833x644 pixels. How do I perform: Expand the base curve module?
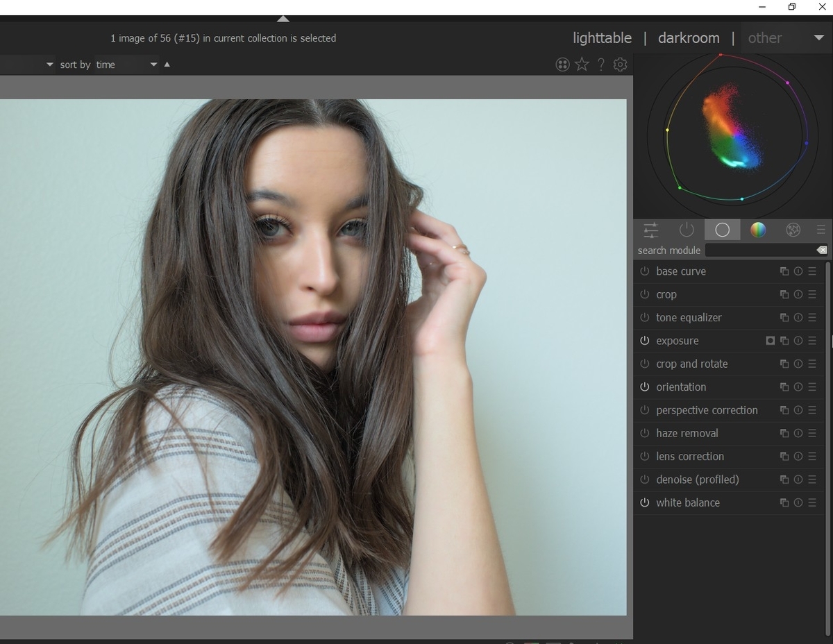coord(681,271)
